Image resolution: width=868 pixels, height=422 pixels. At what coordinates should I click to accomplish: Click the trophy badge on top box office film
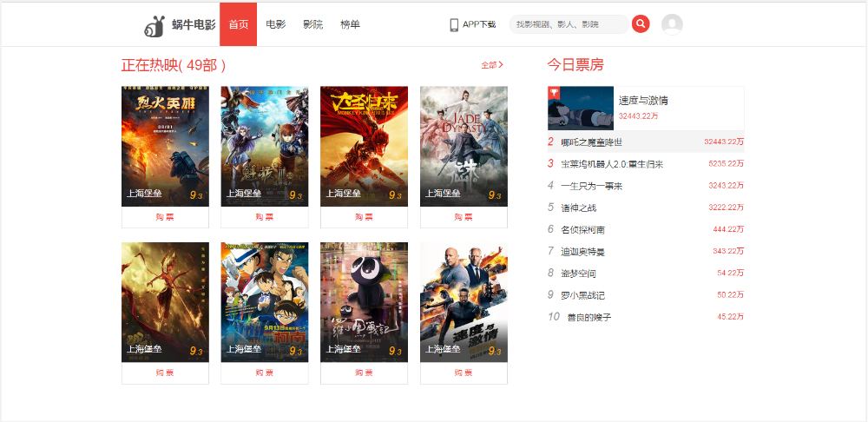point(554,93)
